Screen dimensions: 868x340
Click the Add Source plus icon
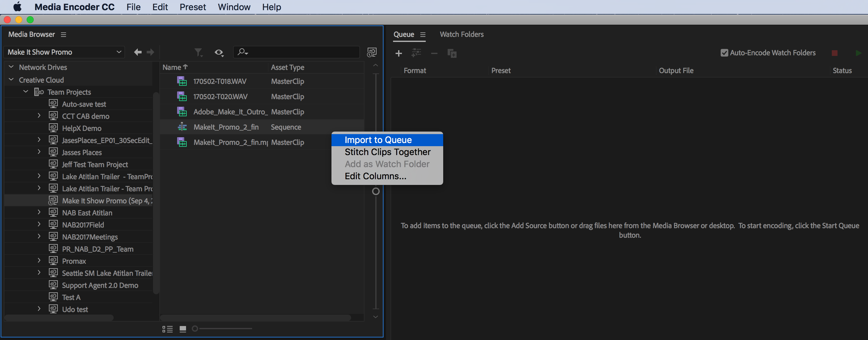coord(399,53)
